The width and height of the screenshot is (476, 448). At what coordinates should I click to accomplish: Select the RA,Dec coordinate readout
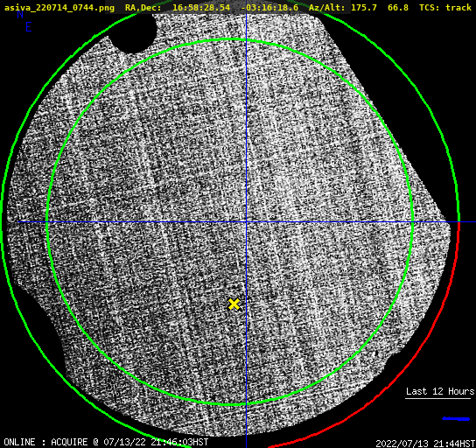212,7
